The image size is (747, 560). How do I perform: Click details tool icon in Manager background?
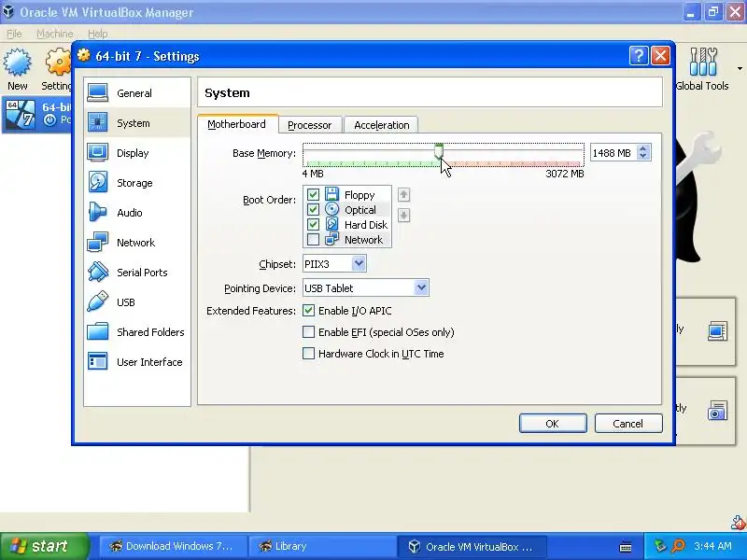tap(717, 331)
